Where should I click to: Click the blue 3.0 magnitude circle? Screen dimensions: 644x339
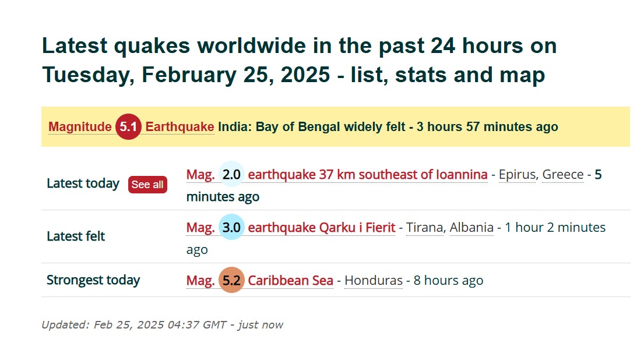[231, 227]
